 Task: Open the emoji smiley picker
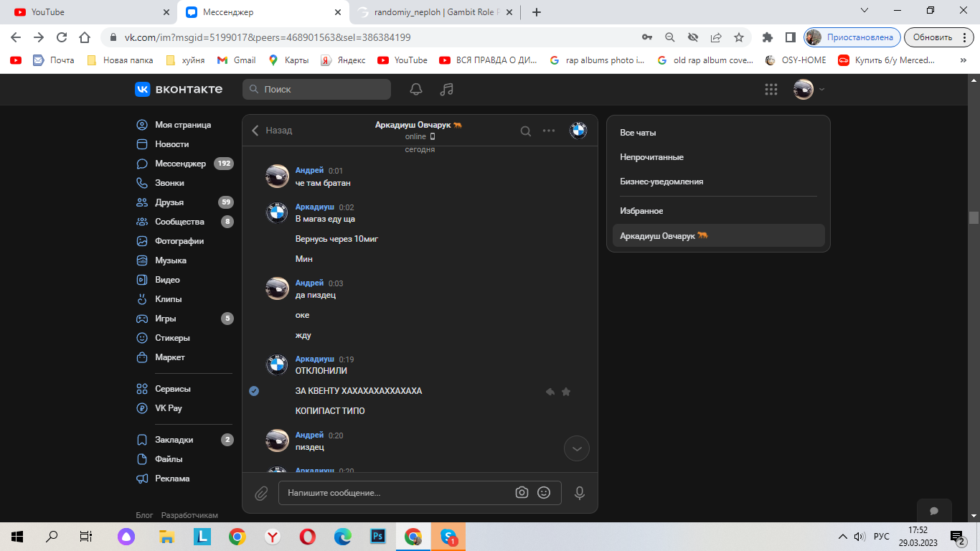(544, 493)
